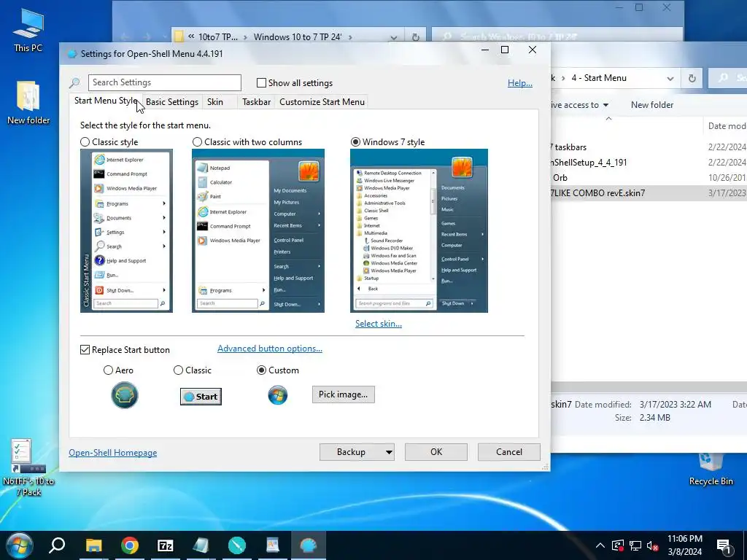Screen dimensions: 747x560
Task: Click the Pick image... button
Action: tap(344, 394)
